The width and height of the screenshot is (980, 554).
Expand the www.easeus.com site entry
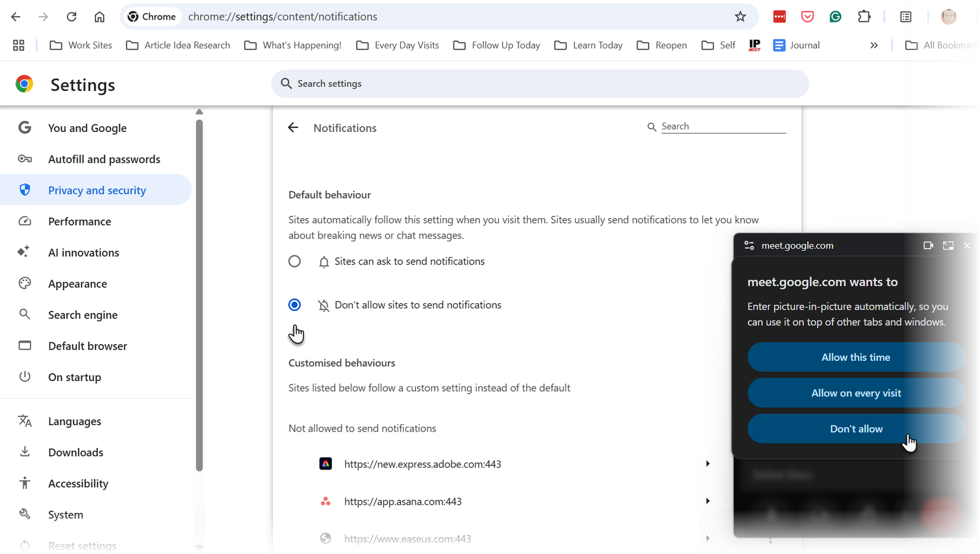coord(707,539)
